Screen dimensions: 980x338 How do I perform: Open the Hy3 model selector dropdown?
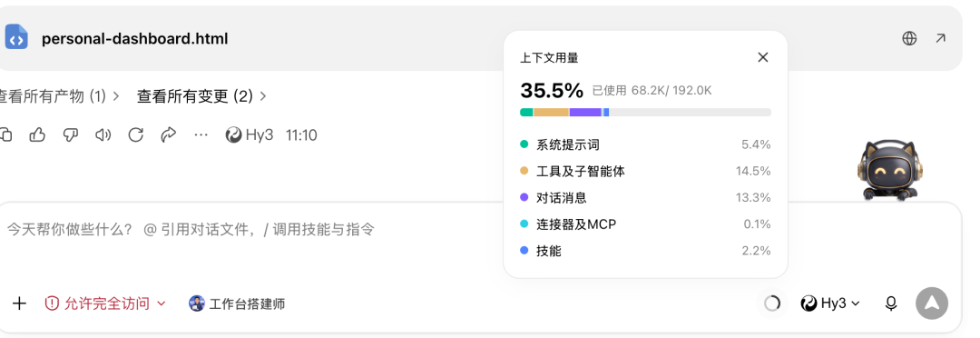(x=830, y=303)
